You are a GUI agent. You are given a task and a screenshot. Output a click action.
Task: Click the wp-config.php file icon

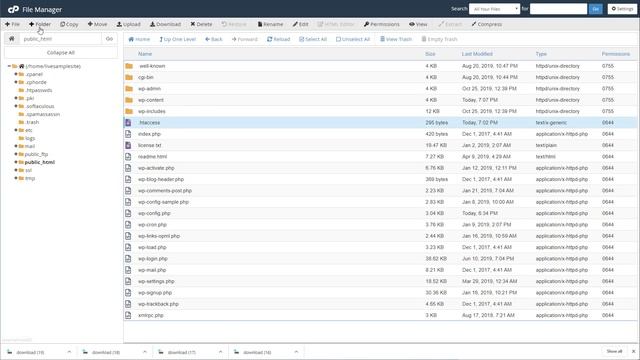pos(128,213)
